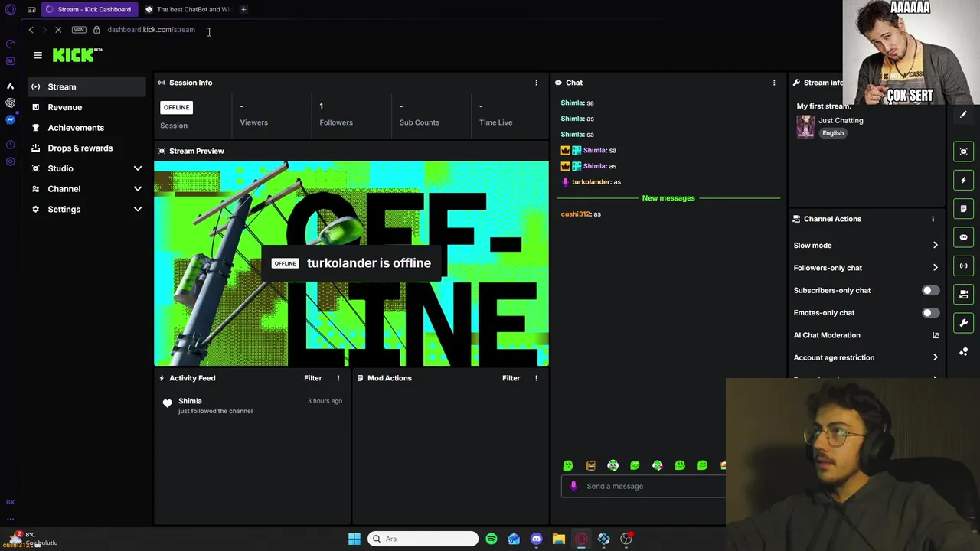Open History clock in Opera sidebar
This screenshot has width=980, height=551.
[11, 145]
